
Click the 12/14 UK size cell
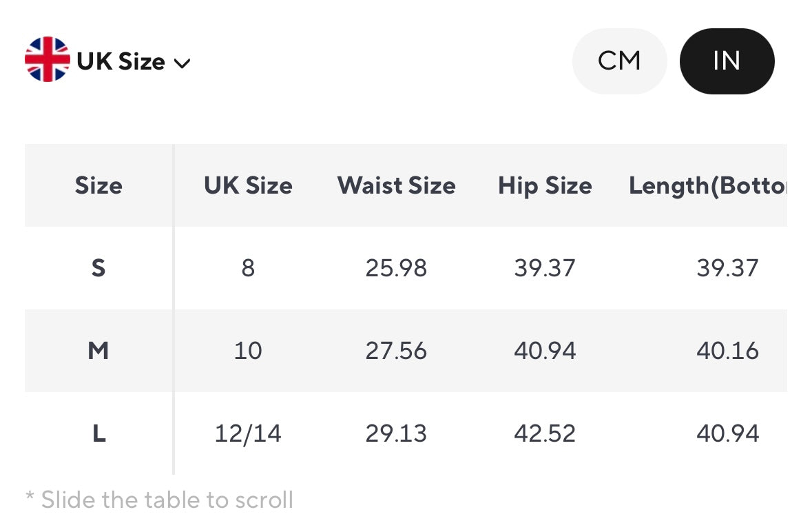pos(248,433)
